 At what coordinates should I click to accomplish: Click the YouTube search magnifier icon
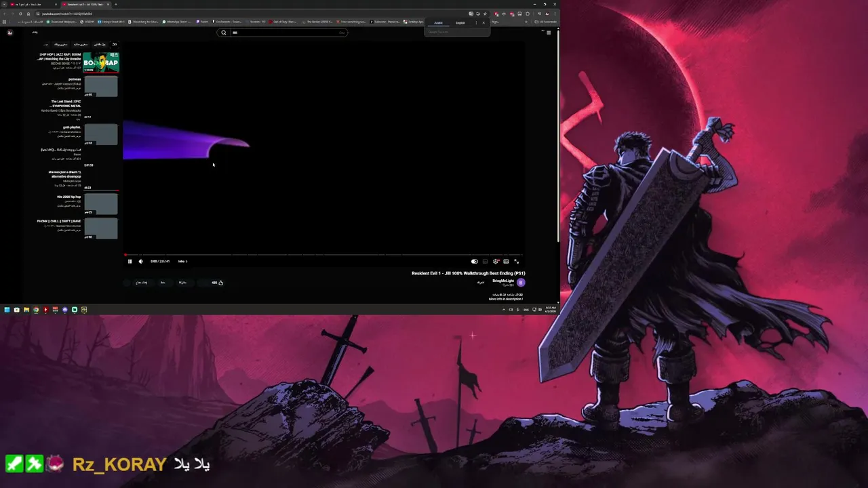tap(224, 33)
